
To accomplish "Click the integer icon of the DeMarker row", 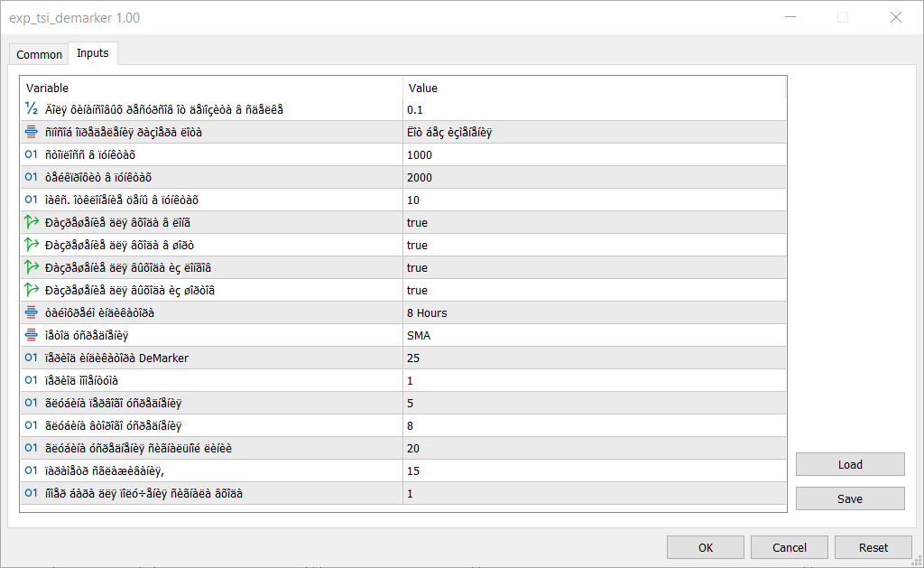I will (x=32, y=358).
